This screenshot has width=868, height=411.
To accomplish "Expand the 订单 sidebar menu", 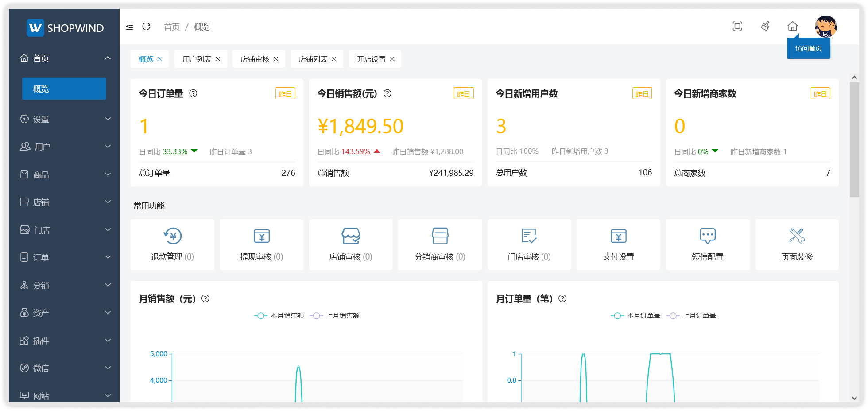I will click(64, 257).
